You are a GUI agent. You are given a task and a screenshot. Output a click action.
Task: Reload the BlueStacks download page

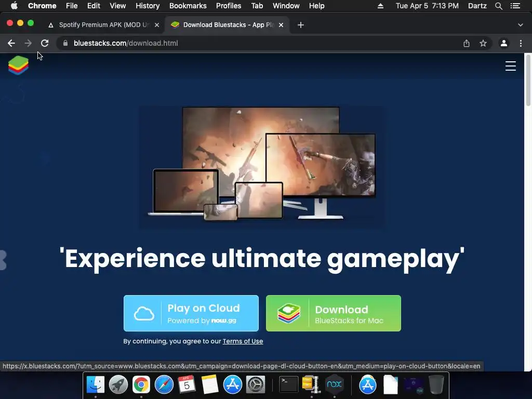pyautogui.click(x=45, y=43)
